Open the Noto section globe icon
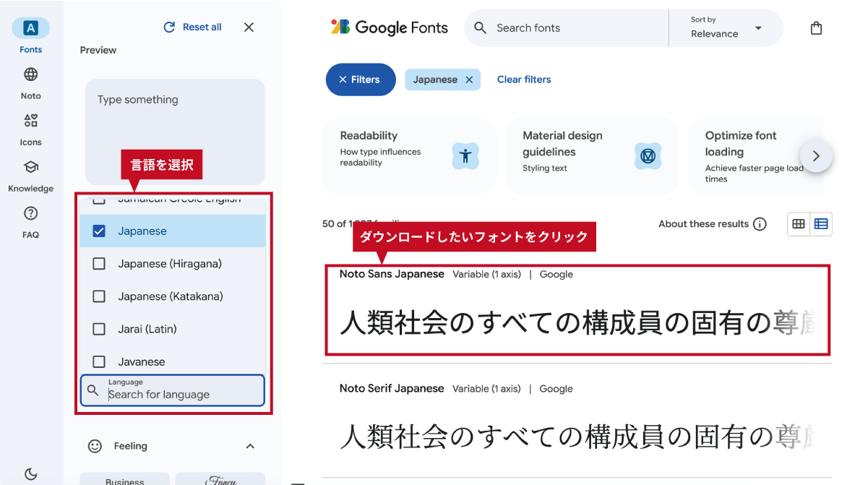The width and height of the screenshot is (868, 485). click(x=30, y=74)
